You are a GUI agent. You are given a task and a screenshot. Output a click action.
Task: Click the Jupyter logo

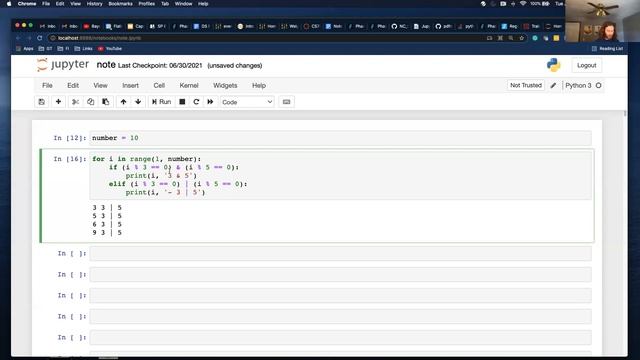pos(62,65)
